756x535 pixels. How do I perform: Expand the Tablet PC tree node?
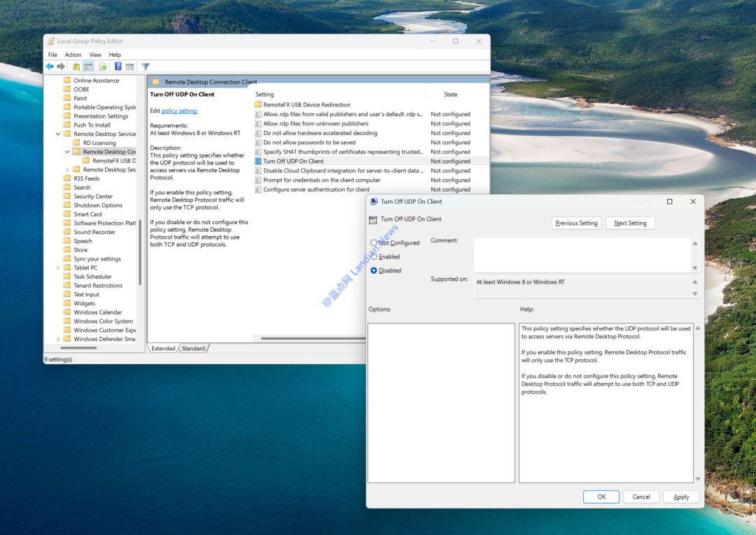tap(58, 267)
